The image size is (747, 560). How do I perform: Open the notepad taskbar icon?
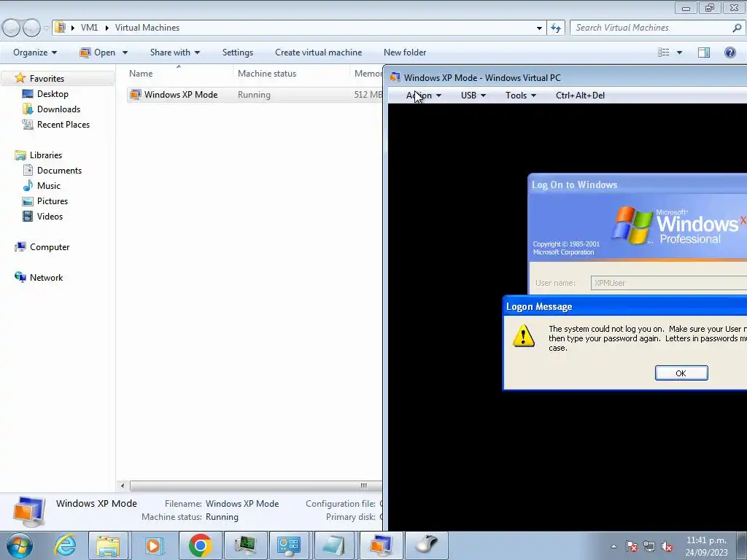tap(333, 545)
